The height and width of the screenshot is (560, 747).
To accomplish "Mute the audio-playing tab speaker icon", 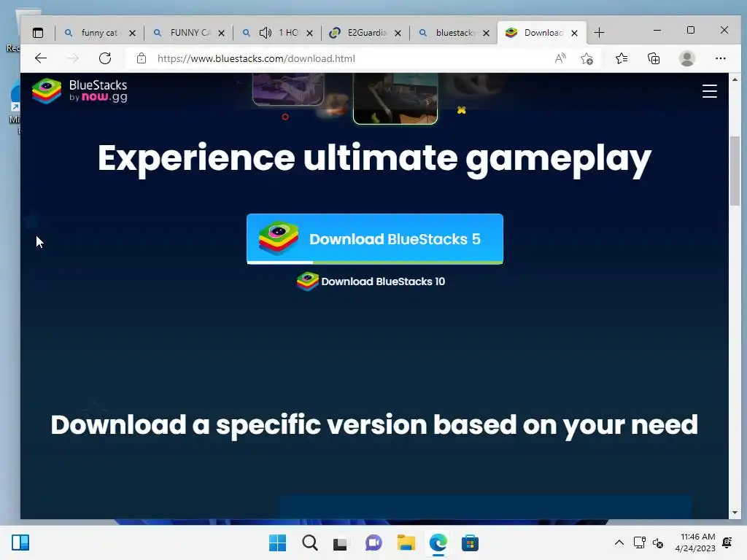I will tap(266, 33).
